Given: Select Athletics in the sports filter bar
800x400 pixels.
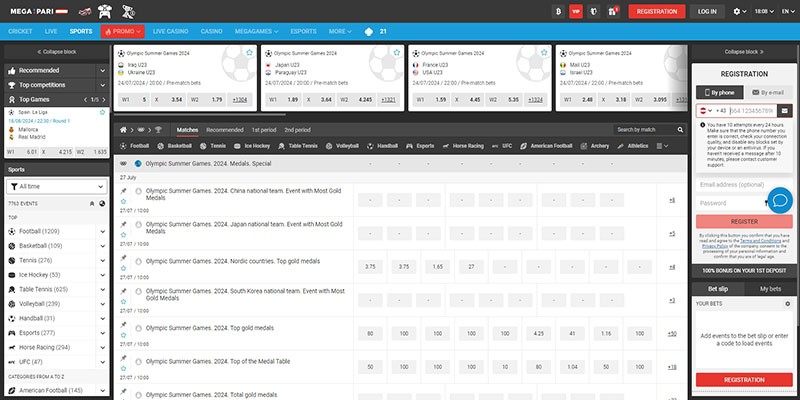Looking at the screenshot, I should 633,146.
